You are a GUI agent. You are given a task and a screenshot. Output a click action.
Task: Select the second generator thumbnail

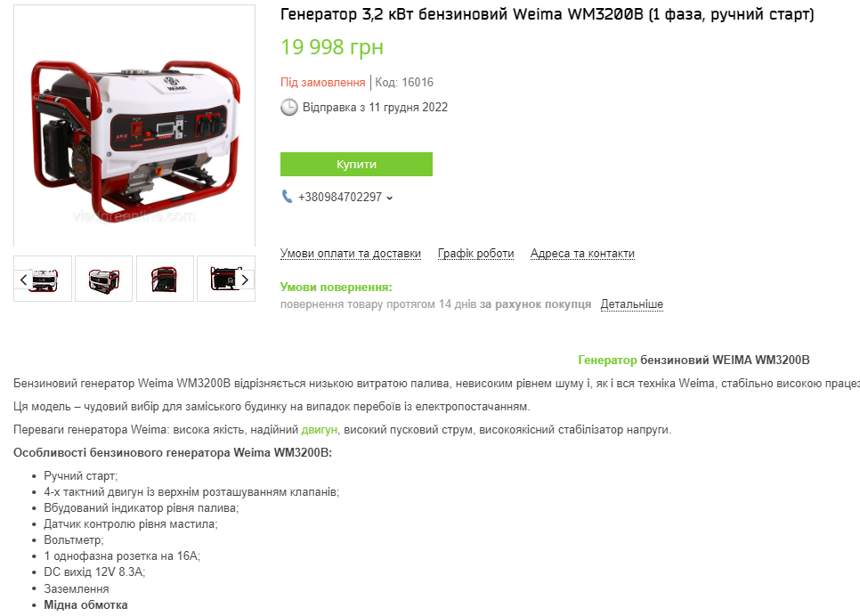tap(103, 279)
